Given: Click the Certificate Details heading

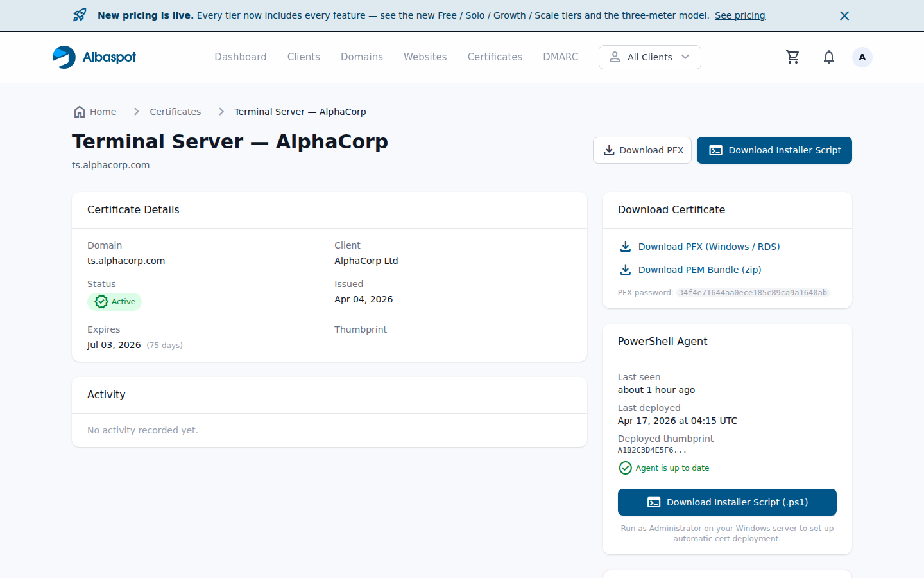Looking at the screenshot, I should coord(133,210).
